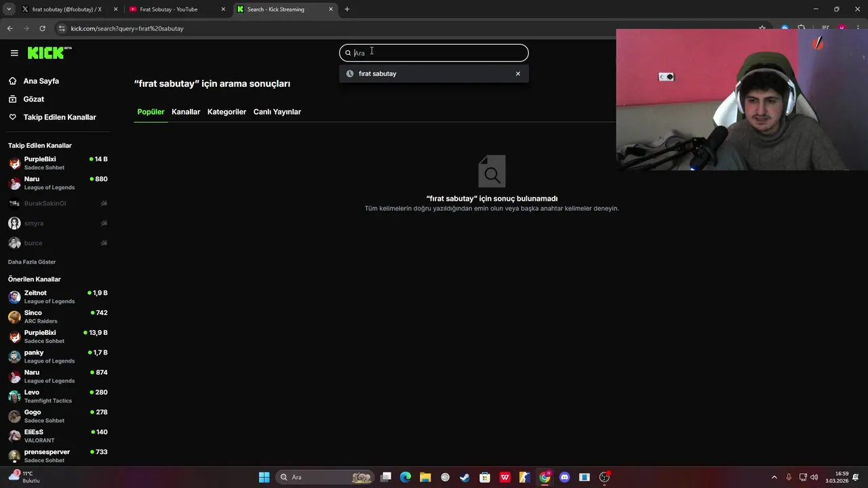Open volume control in system tray
Image resolution: width=868 pixels, height=488 pixels.
(x=814, y=477)
